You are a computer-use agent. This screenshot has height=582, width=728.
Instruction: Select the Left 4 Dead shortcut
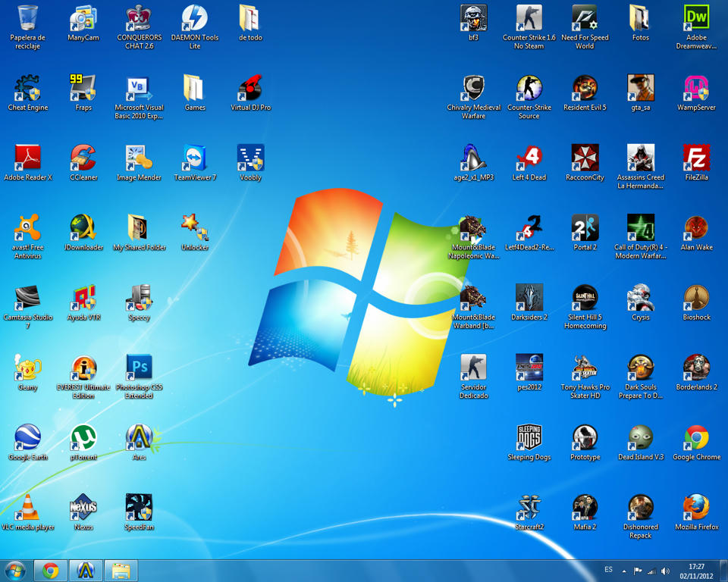point(529,158)
